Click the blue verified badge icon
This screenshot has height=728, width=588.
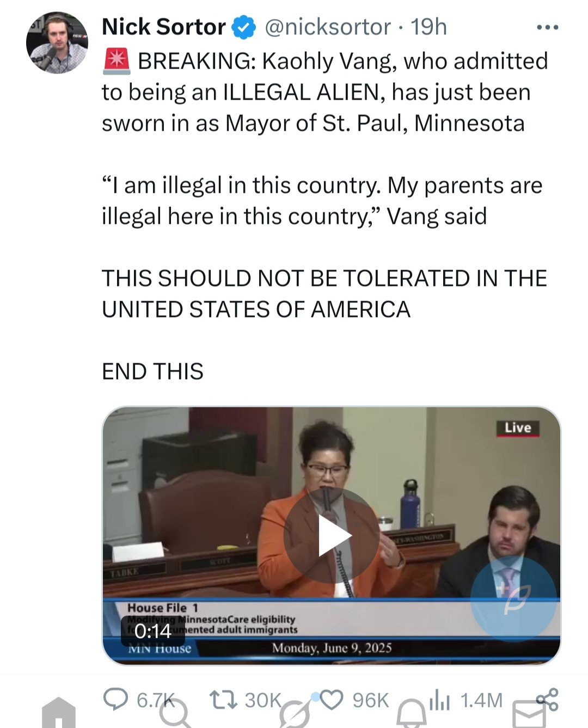(x=244, y=27)
